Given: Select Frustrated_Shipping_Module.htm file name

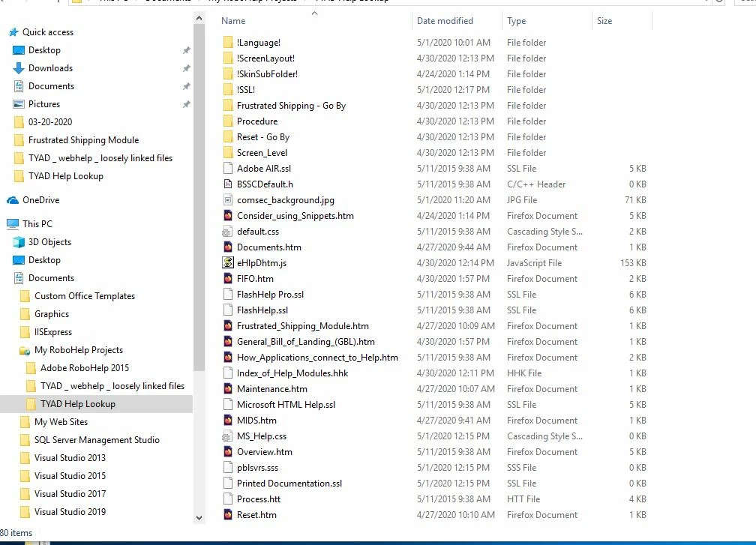Looking at the screenshot, I should (303, 326).
